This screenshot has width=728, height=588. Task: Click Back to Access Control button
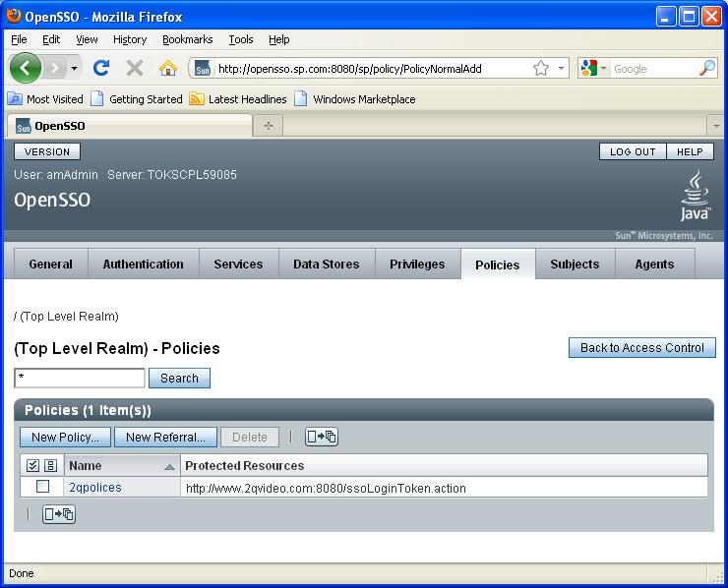click(642, 348)
